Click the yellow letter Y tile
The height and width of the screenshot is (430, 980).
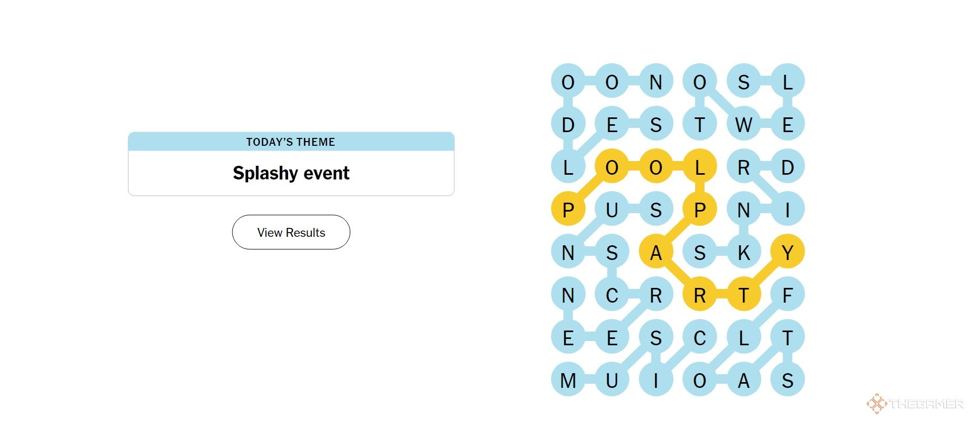(787, 253)
